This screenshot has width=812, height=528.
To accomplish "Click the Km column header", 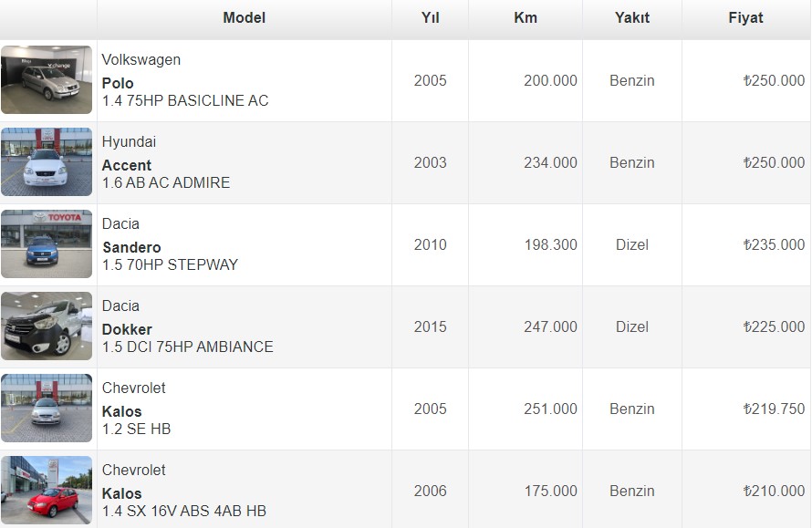I will [526, 18].
